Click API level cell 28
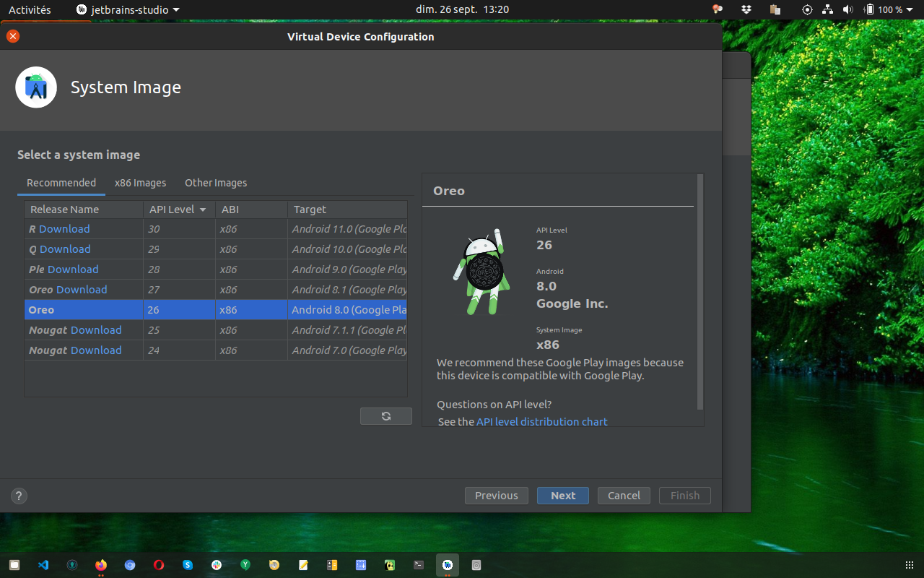This screenshot has height=578, width=924. tap(179, 269)
